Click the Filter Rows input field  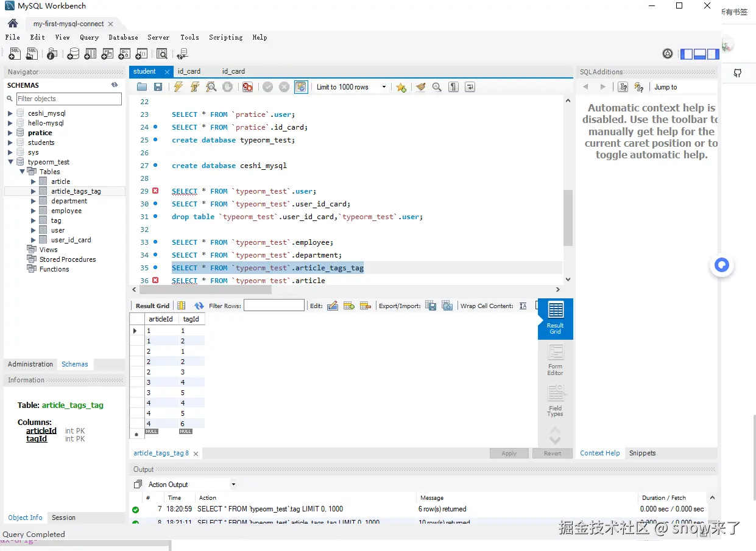tap(274, 306)
